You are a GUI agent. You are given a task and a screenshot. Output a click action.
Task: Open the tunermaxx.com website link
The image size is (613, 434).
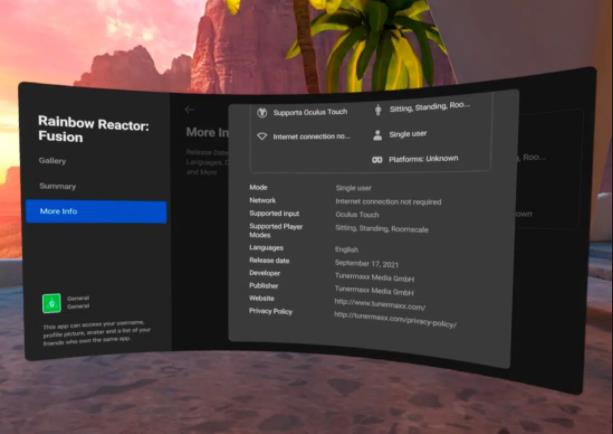coord(380,304)
